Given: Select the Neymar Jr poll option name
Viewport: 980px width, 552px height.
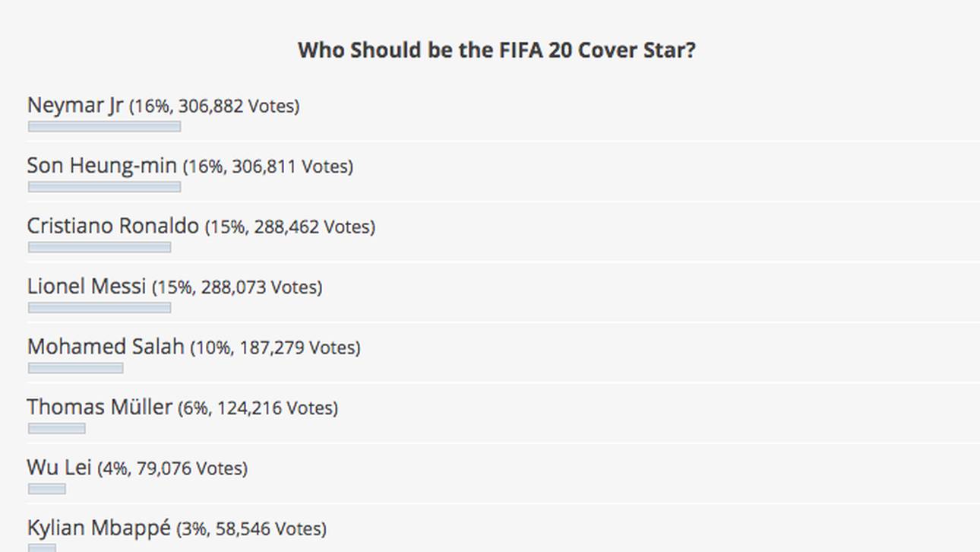Looking at the screenshot, I should coord(74,105).
